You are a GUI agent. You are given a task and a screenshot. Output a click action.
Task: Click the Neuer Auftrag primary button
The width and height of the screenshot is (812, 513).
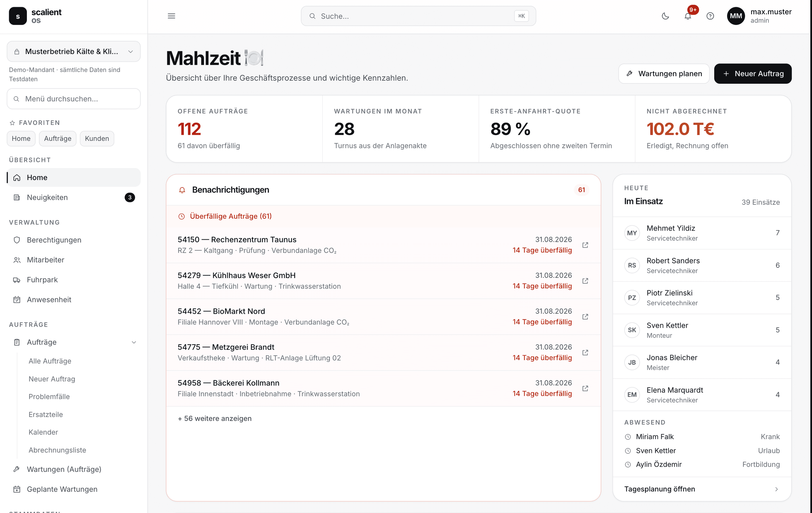coord(753,73)
